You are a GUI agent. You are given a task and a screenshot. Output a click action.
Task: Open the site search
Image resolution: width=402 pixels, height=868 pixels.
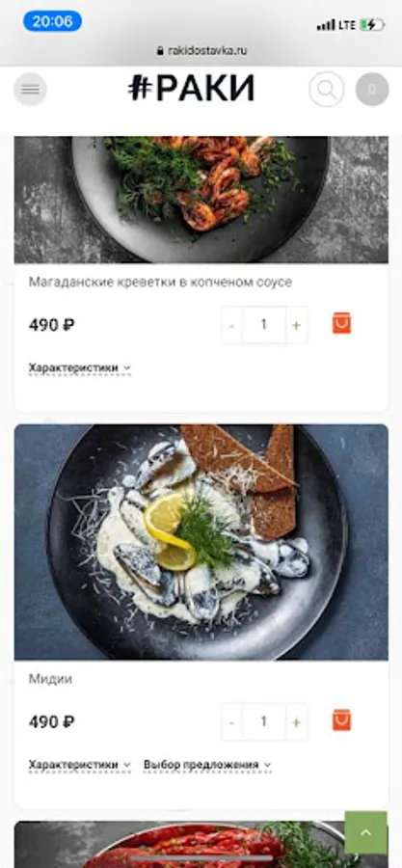click(x=326, y=89)
